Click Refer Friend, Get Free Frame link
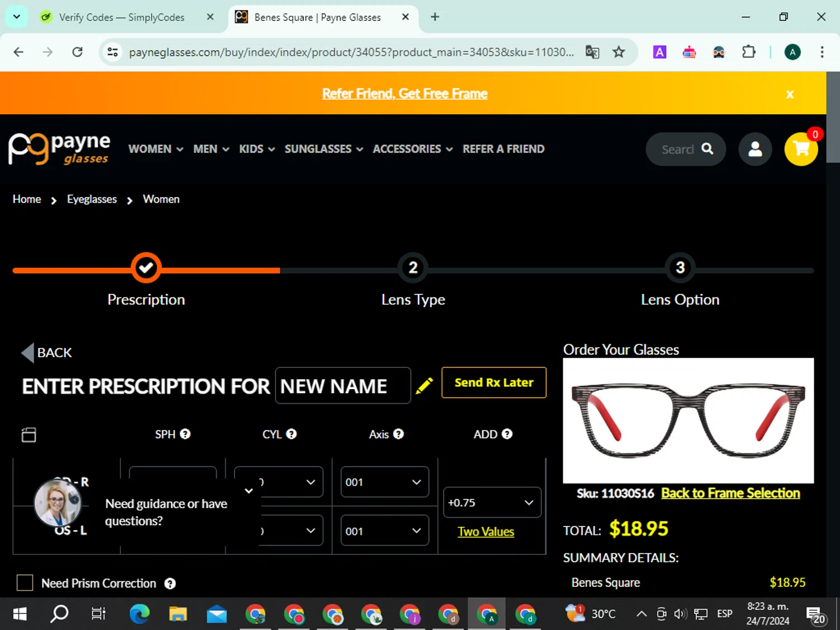 405,94
